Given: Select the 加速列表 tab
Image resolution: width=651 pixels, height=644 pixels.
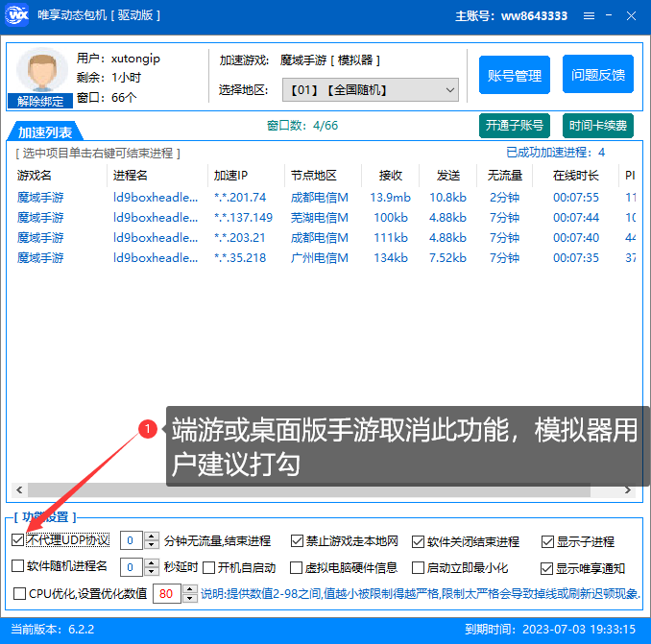Looking at the screenshot, I should pyautogui.click(x=45, y=131).
